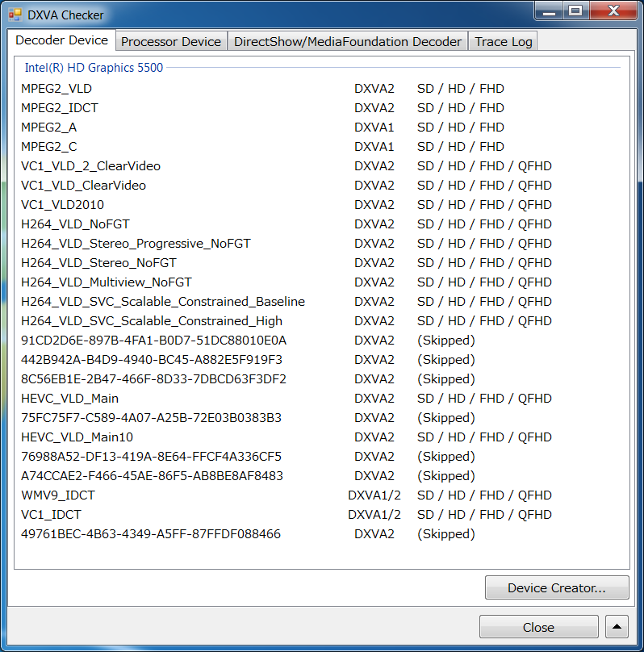This screenshot has width=644, height=652.
Task: Select the skipped 91CD2D6E GUID entry
Action: [153, 341]
